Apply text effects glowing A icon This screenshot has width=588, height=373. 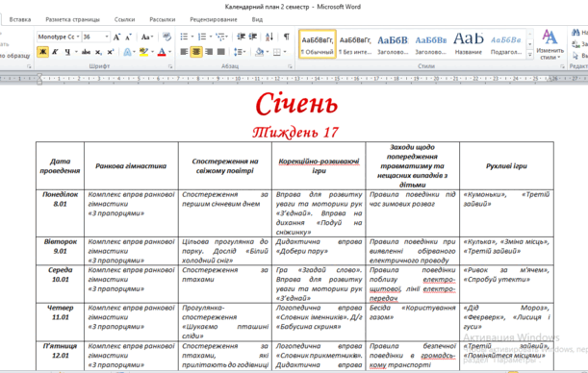coord(127,52)
